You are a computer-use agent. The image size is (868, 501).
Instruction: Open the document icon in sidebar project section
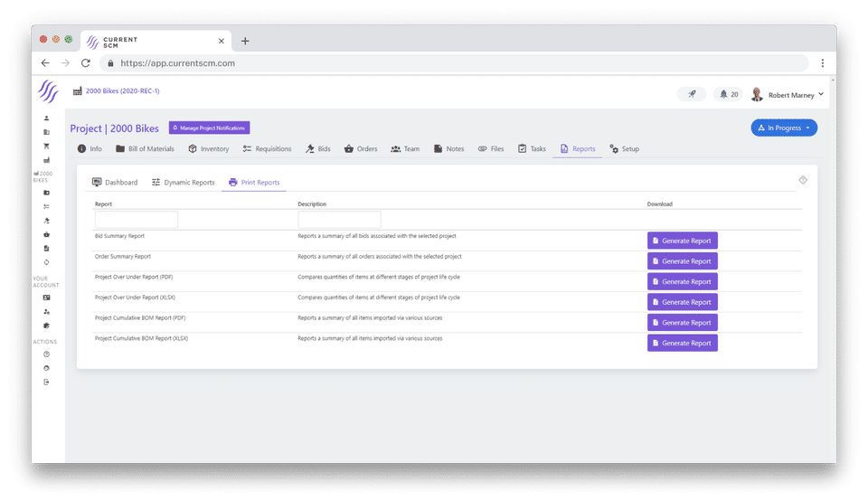click(x=46, y=248)
